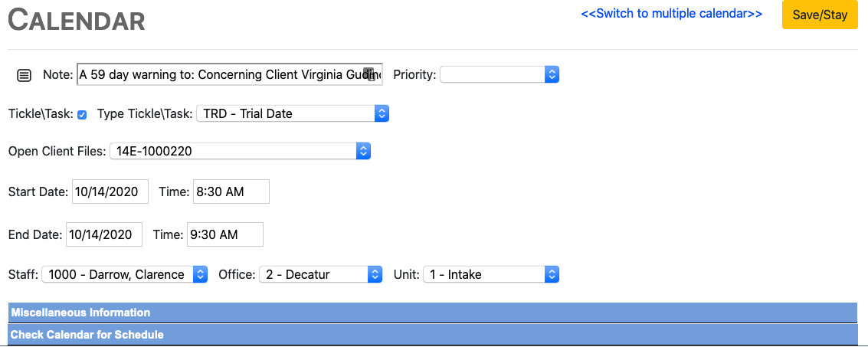
Task: Click the Tickle\Task label text
Action: click(x=41, y=113)
